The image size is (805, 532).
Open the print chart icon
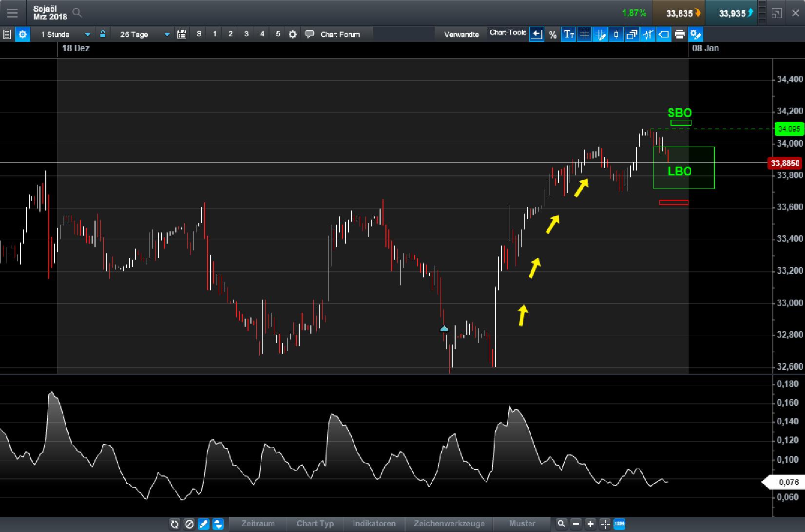pos(679,34)
